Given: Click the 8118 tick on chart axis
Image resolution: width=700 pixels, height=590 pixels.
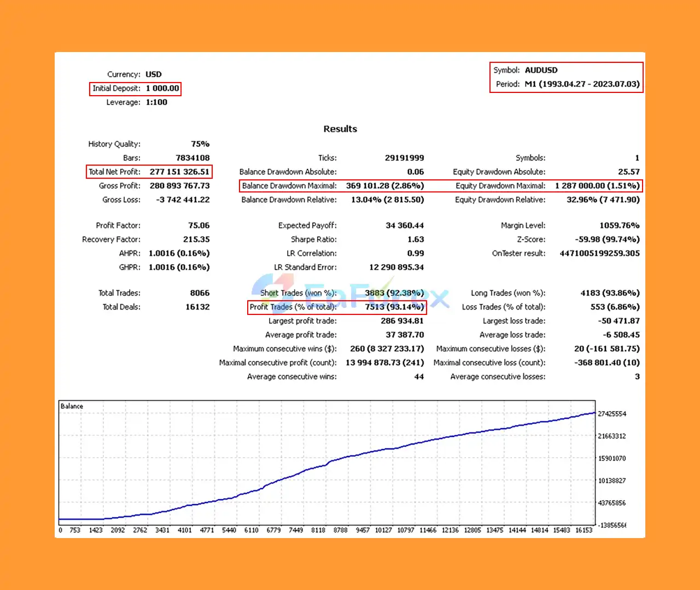Looking at the screenshot, I should tap(318, 530).
